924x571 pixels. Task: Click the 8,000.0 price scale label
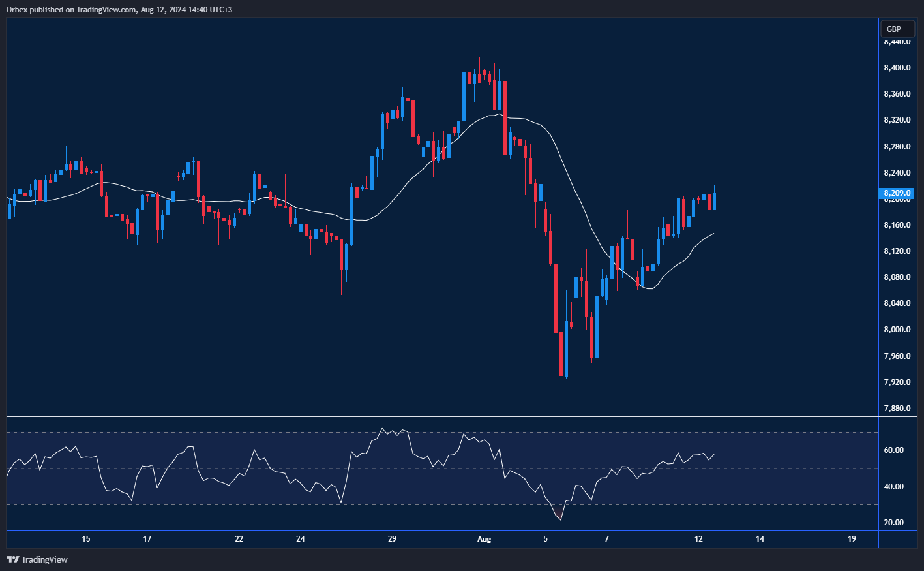(897, 330)
